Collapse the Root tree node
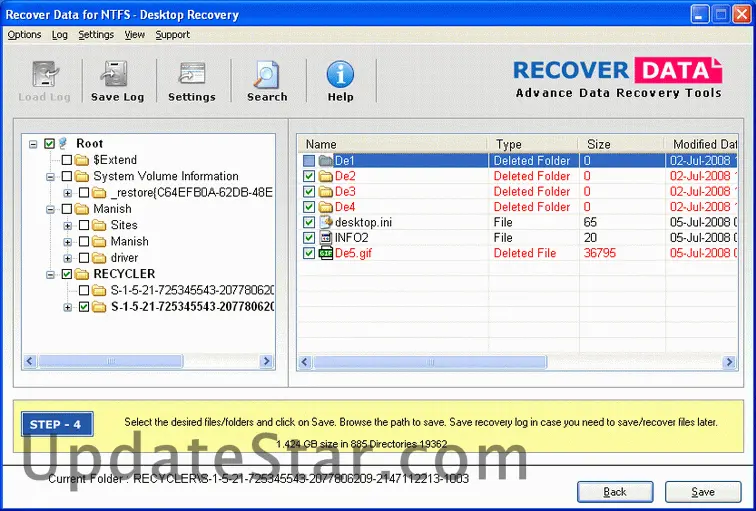 point(33,144)
